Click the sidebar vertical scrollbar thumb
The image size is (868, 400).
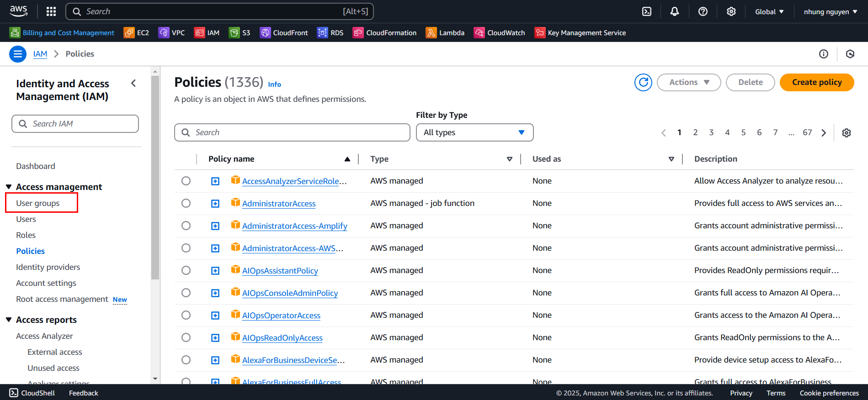pos(155,177)
